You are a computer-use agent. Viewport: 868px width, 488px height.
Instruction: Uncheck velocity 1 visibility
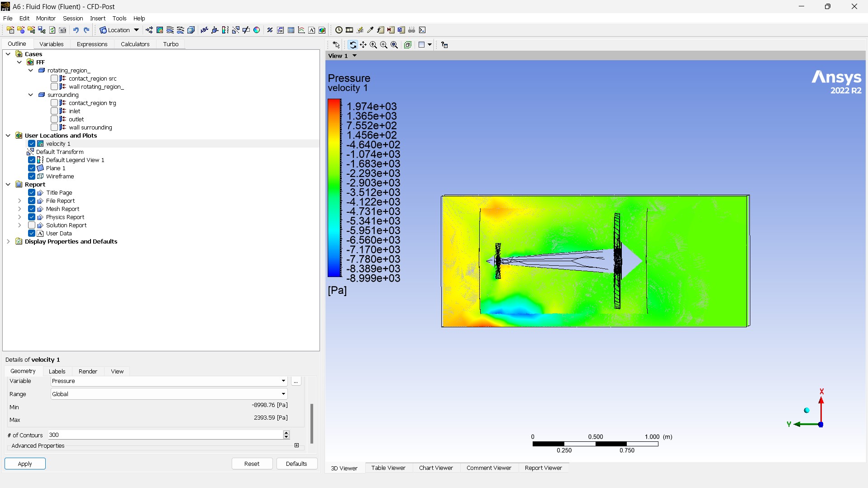[x=32, y=144]
